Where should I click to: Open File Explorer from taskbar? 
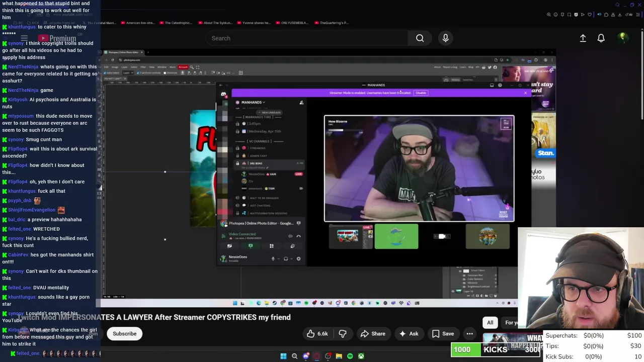[339, 356]
